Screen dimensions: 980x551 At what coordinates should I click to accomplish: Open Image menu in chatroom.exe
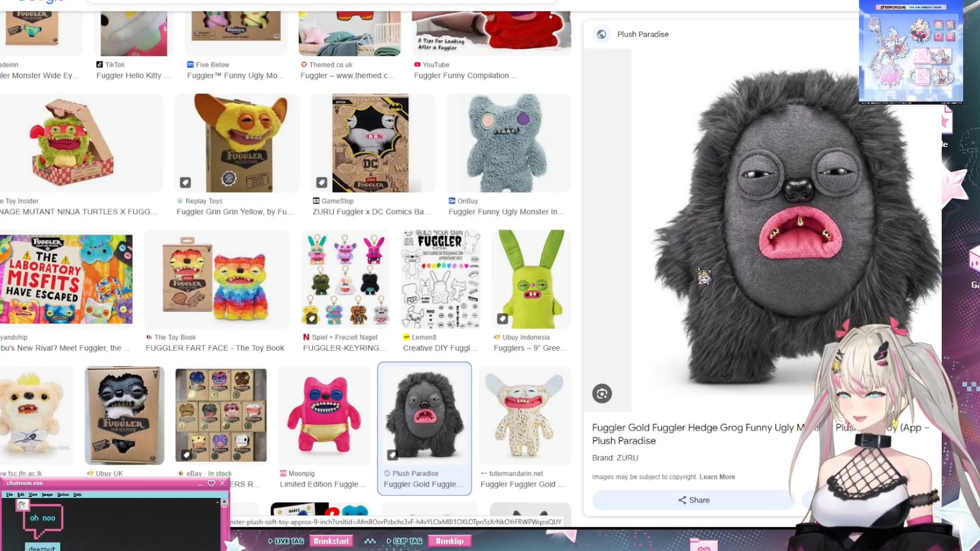point(47,494)
